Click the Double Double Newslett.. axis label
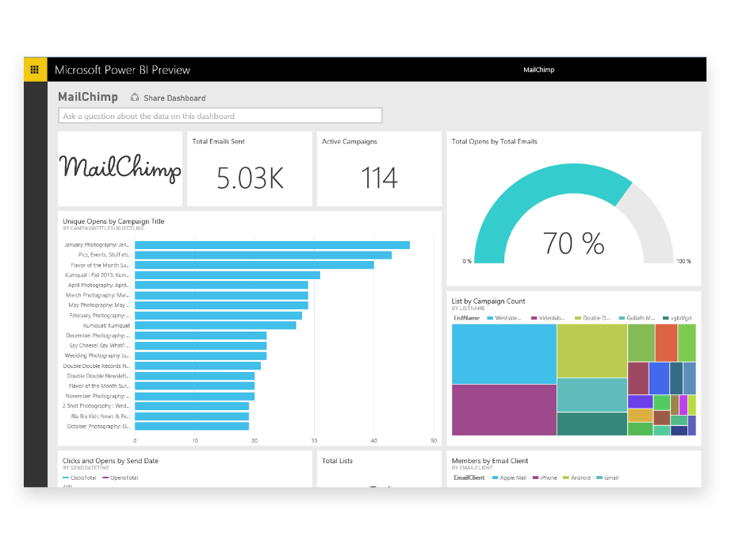 pos(98,376)
